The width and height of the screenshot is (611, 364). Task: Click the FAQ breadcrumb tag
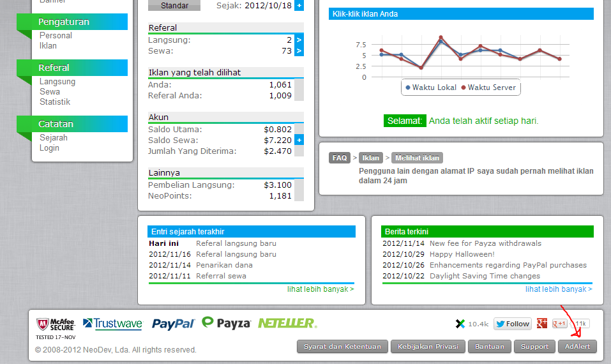(340, 158)
